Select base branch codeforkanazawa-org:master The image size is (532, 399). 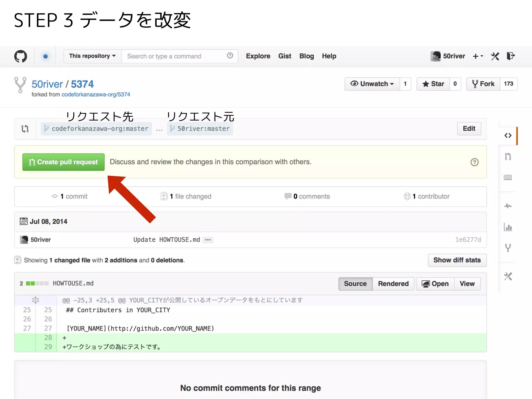96,129
